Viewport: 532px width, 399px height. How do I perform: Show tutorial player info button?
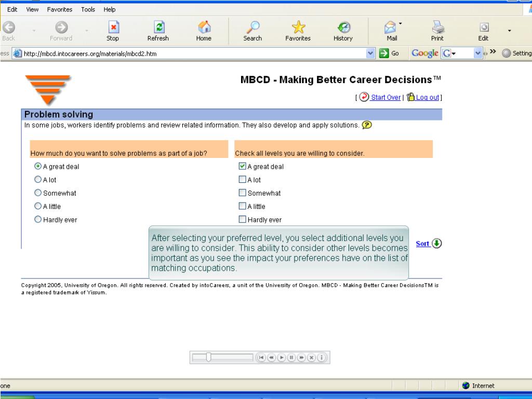coord(321,357)
